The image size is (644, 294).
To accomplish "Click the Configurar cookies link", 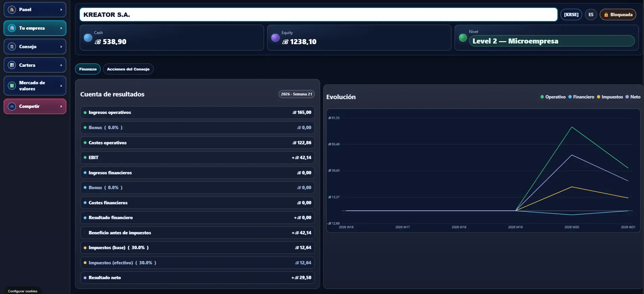I will (23, 291).
